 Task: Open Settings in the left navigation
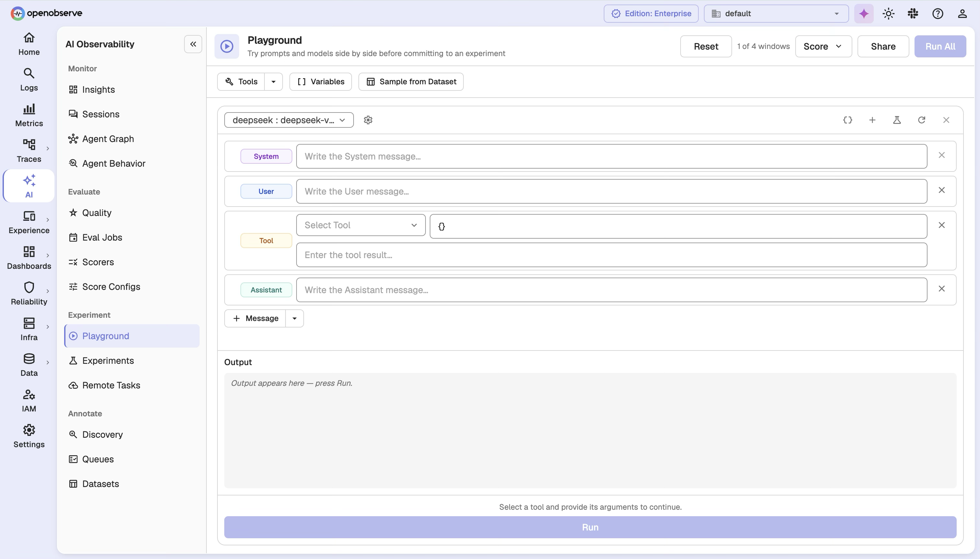(29, 436)
